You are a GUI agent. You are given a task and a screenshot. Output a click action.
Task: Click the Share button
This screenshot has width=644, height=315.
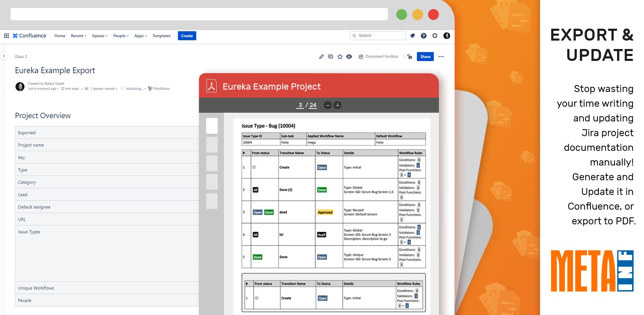pyautogui.click(x=425, y=57)
